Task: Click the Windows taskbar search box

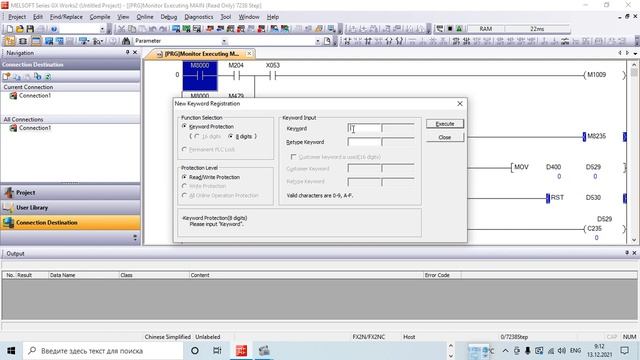Action: 102,351
